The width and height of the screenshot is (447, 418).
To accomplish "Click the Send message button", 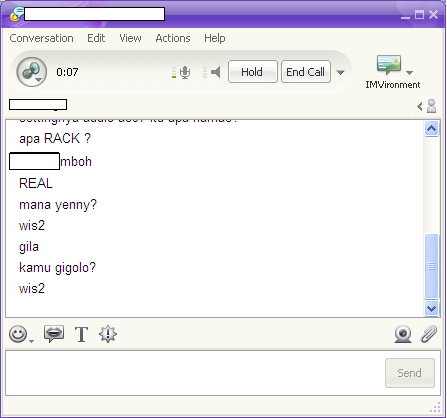I will coord(410,373).
